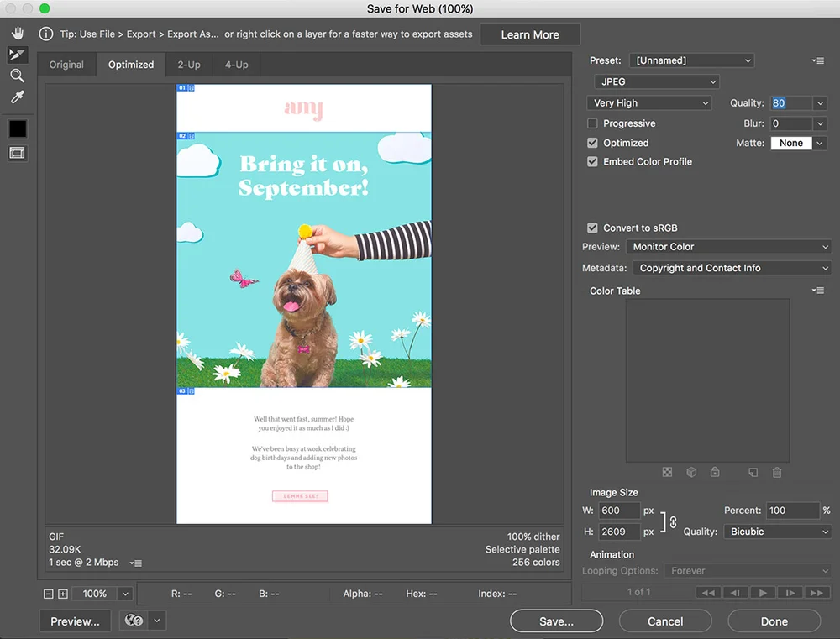Change the Very High quality dropdown
This screenshot has height=639, width=840.
[648, 102]
